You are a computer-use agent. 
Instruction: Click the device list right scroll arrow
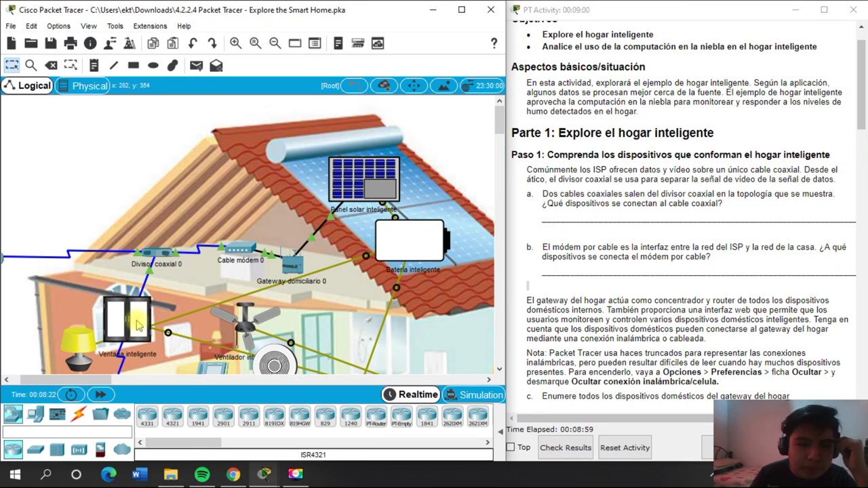[x=487, y=443]
